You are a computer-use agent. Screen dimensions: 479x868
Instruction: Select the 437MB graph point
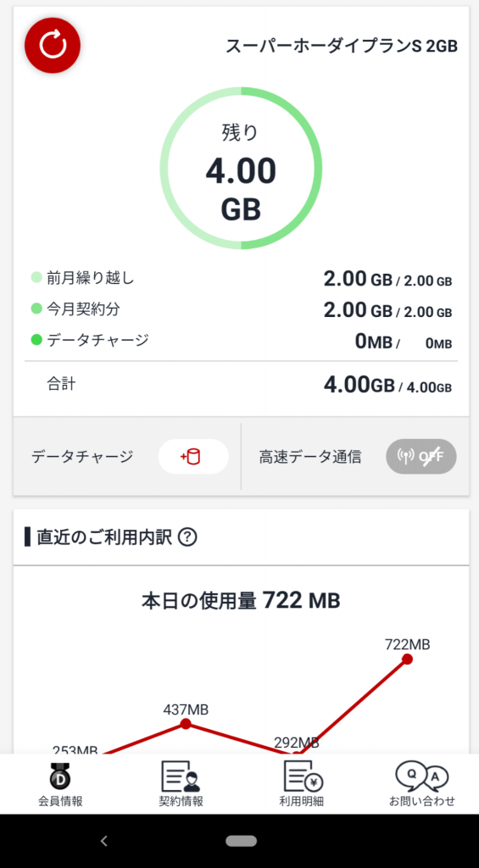186,724
